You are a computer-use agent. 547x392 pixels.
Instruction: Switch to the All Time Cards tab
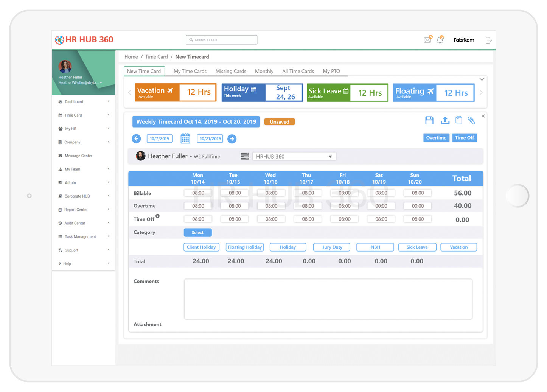click(298, 71)
